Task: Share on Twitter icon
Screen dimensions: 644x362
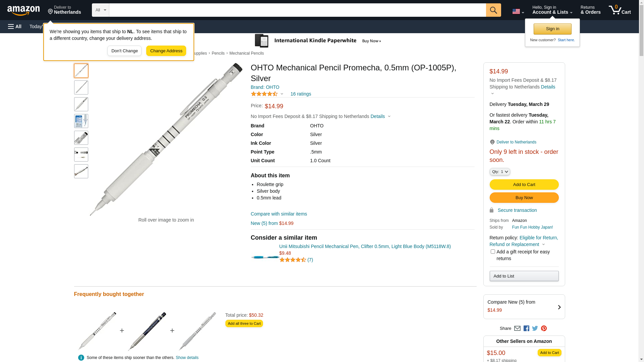Action: click(535, 328)
